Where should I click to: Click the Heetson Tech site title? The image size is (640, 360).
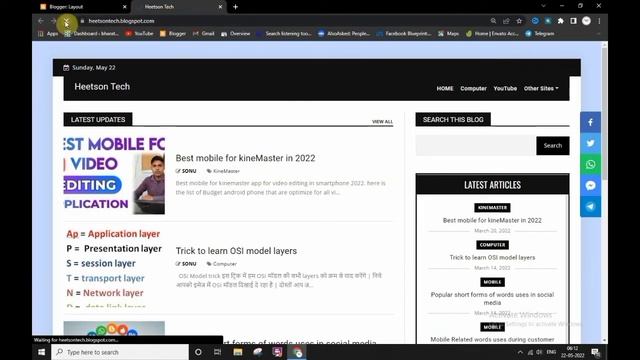pos(102,87)
